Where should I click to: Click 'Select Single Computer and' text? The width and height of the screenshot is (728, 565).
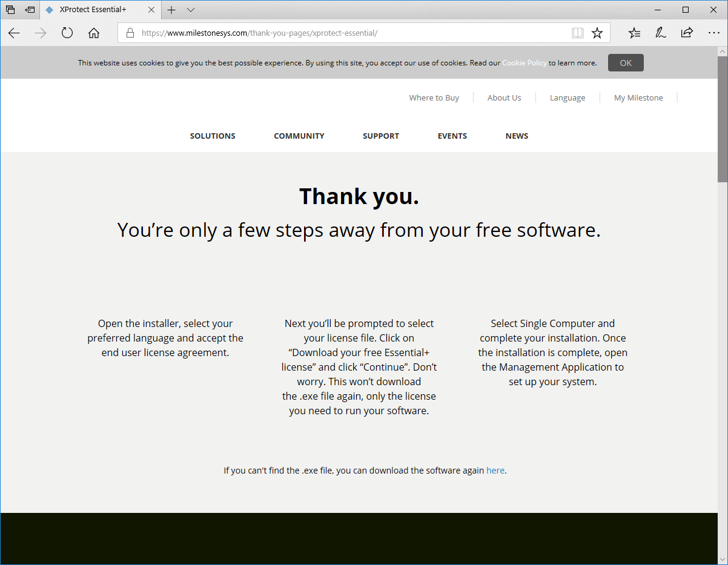click(553, 323)
